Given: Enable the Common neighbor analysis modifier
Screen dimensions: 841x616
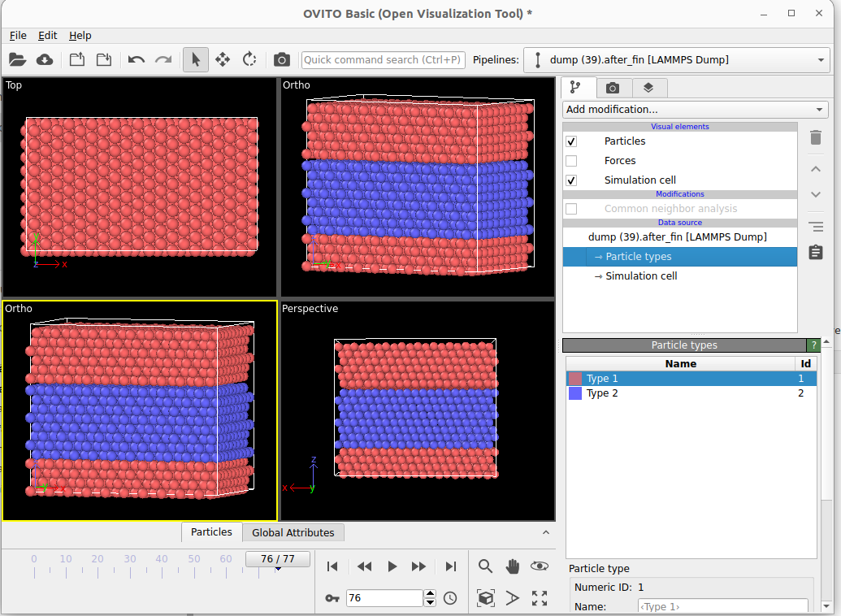Looking at the screenshot, I should point(571,209).
